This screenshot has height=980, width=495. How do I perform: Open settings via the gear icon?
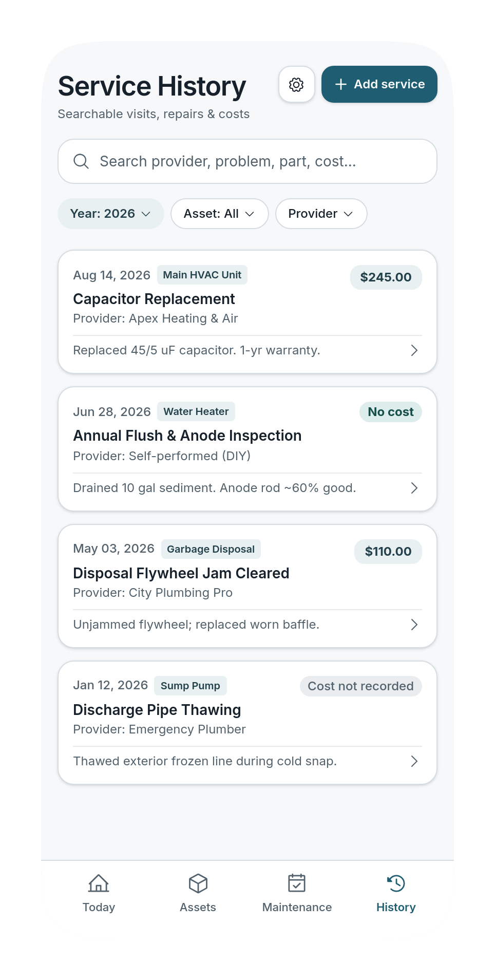[x=296, y=84]
